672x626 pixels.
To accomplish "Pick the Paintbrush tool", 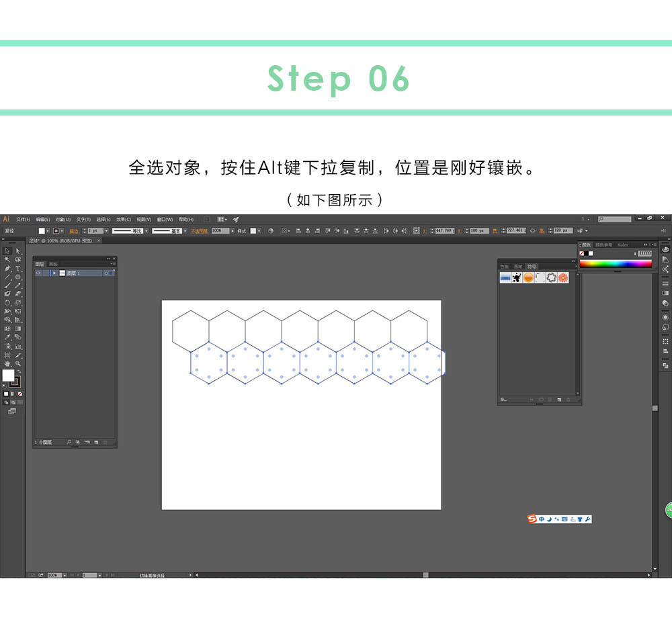I will click(x=7, y=285).
